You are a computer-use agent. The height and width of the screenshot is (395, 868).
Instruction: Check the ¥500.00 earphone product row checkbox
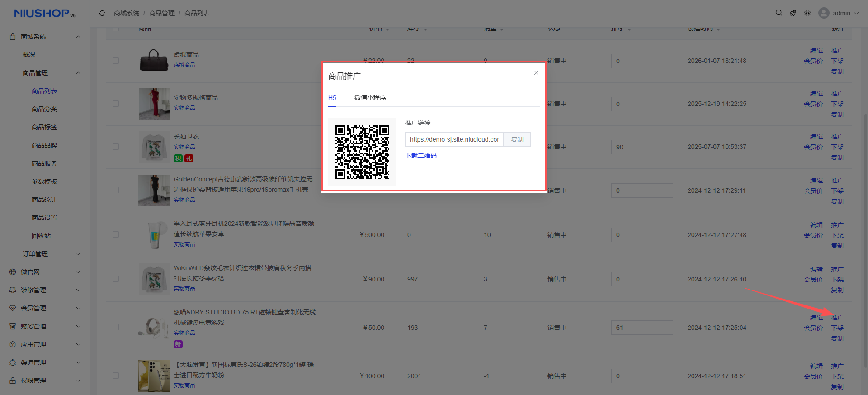coord(116,234)
